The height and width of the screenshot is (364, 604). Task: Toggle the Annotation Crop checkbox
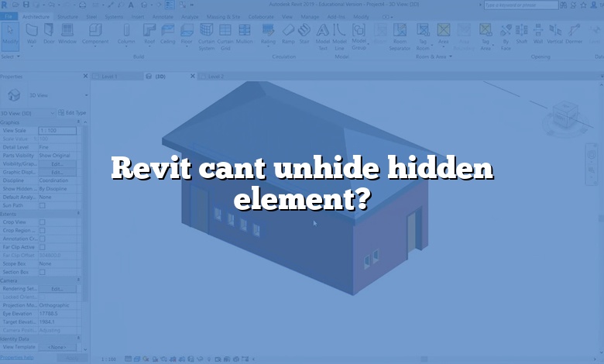(x=43, y=239)
